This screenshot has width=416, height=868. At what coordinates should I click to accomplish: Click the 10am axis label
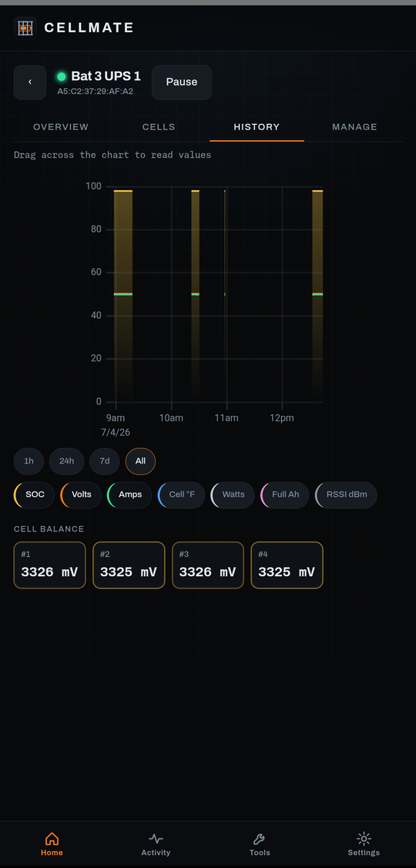[171, 418]
